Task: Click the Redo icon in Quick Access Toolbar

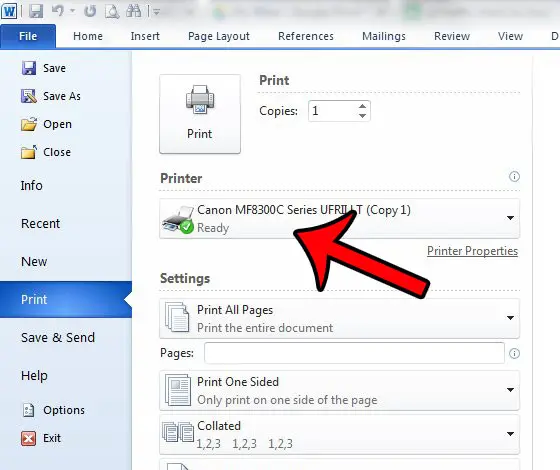Action: 90,11
